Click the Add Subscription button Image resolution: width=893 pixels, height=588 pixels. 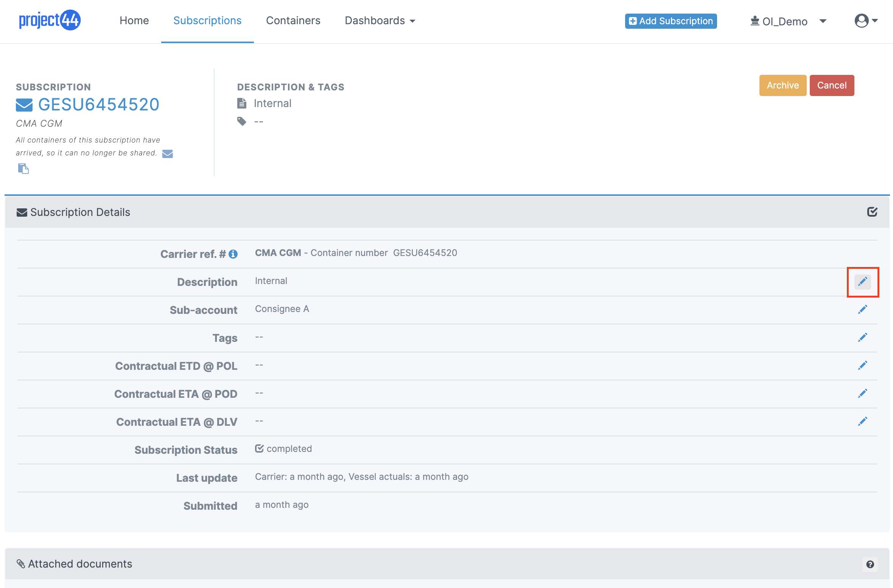point(671,21)
